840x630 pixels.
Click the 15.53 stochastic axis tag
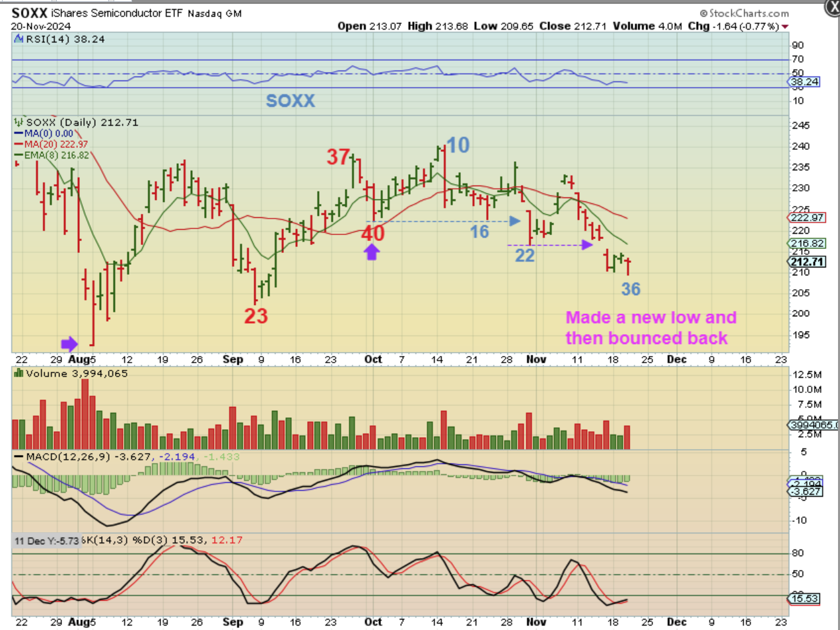pos(804,599)
